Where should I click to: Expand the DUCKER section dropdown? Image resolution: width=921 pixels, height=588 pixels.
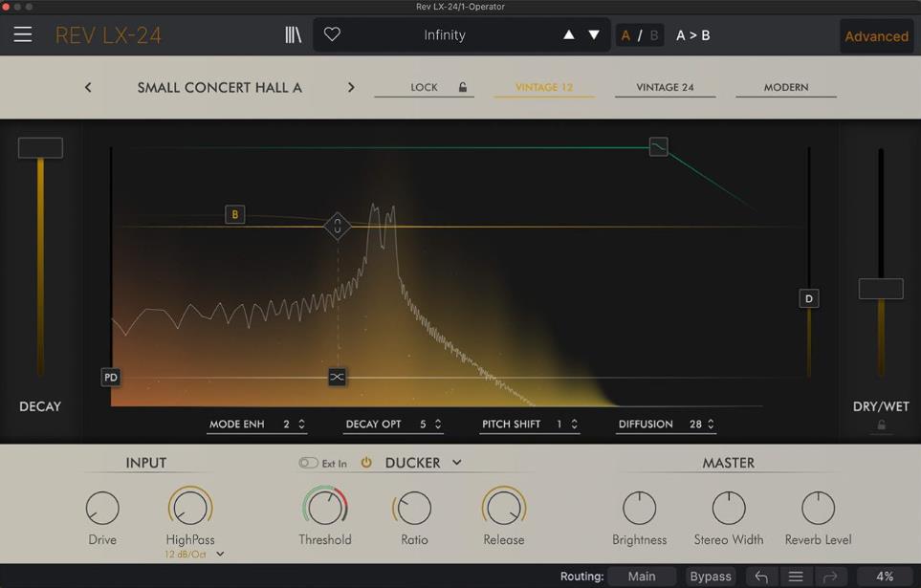(x=457, y=463)
